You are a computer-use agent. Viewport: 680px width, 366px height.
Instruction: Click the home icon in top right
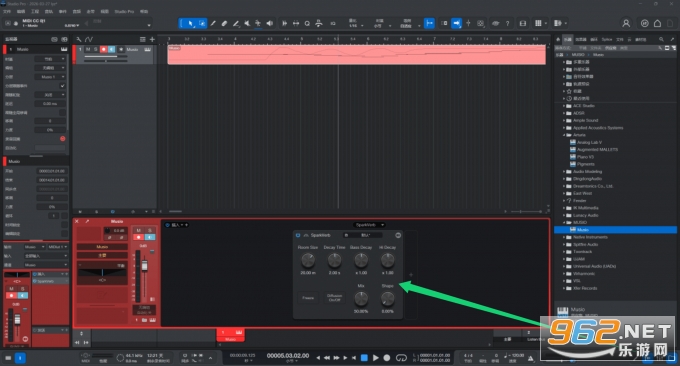657,23
